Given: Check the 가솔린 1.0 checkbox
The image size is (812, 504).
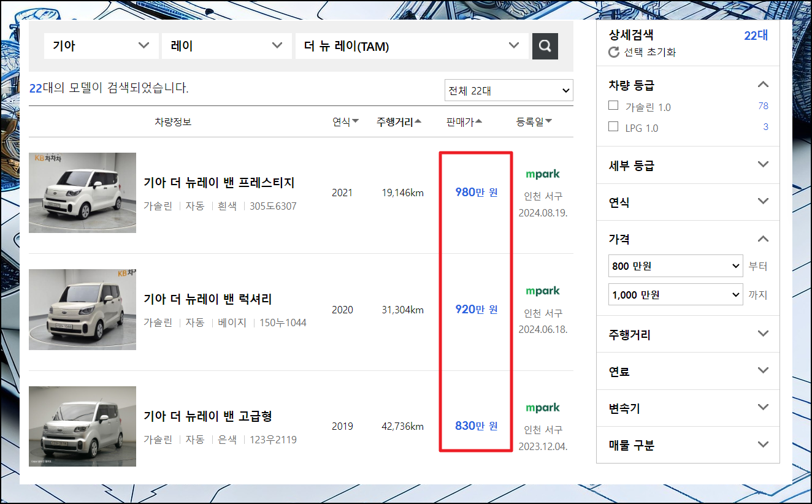Looking at the screenshot, I should tap(613, 105).
